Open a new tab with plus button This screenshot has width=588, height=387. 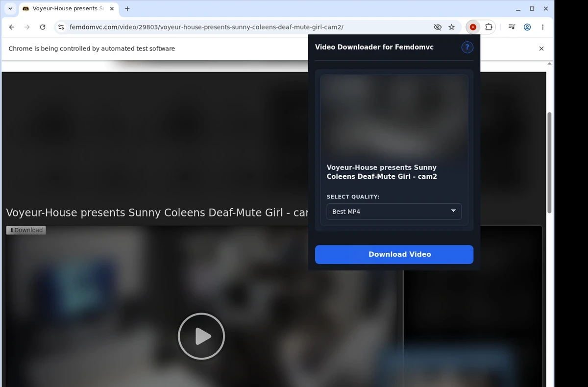pyautogui.click(x=127, y=9)
